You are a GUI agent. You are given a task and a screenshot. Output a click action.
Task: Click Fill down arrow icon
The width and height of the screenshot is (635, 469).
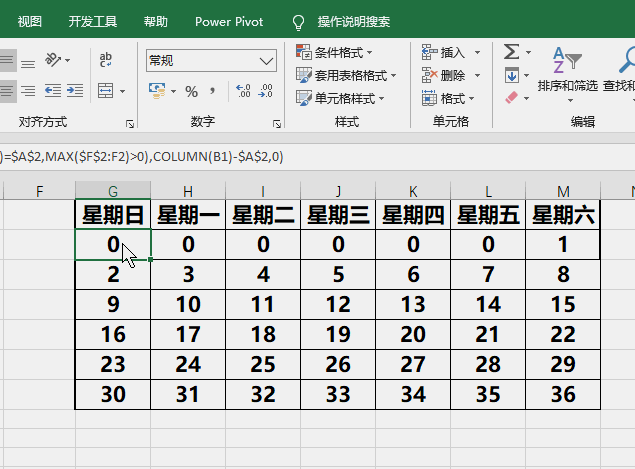click(x=511, y=75)
